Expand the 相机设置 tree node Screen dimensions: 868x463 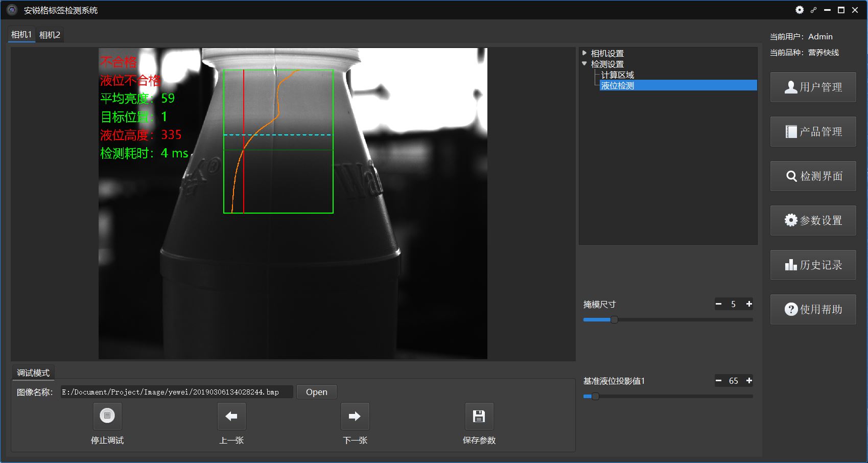[584, 53]
